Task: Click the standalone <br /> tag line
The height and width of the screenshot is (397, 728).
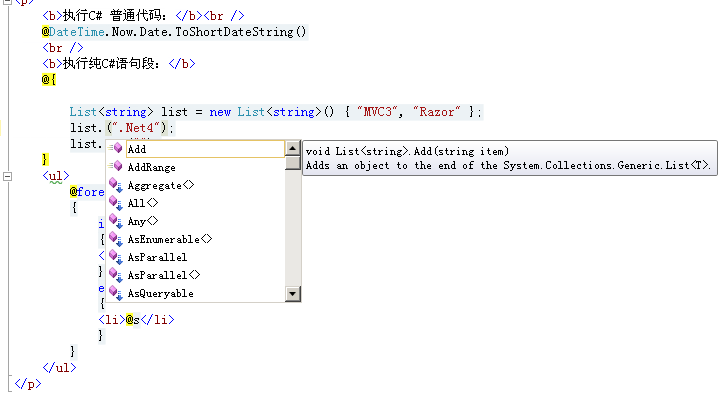Action: 63,48
